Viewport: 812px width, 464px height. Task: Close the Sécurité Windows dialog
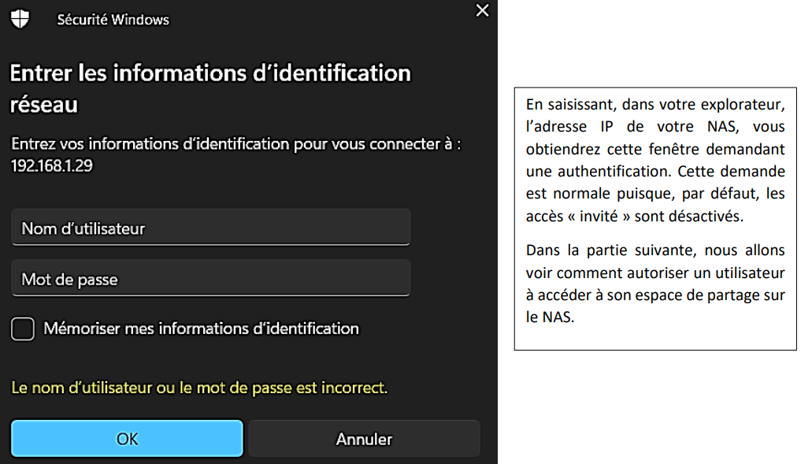482,10
